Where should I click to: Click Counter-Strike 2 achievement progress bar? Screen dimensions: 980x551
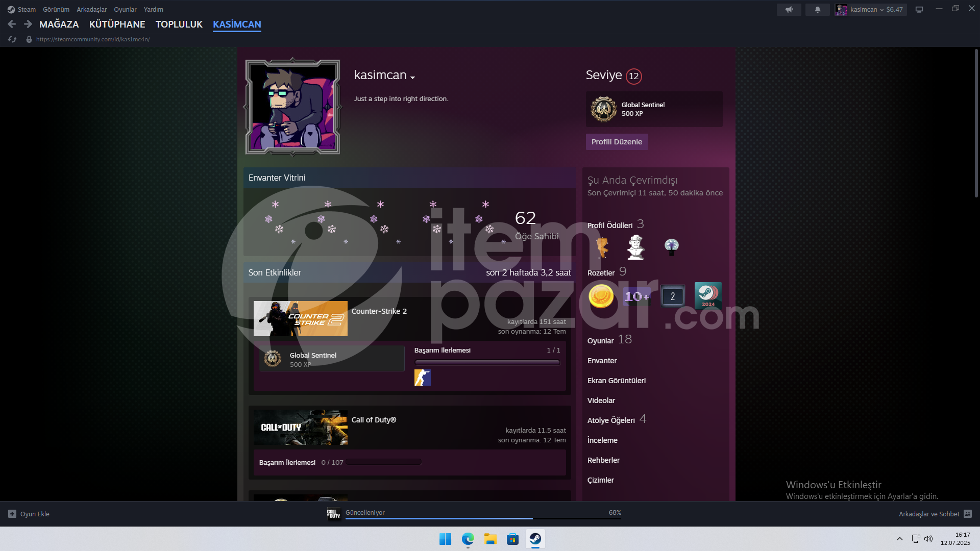487,363
